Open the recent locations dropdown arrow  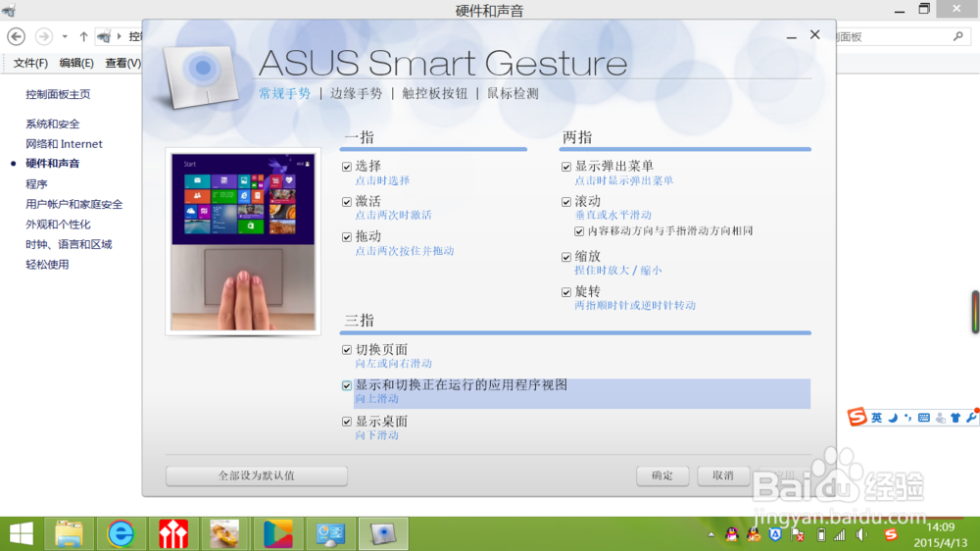pos(65,37)
